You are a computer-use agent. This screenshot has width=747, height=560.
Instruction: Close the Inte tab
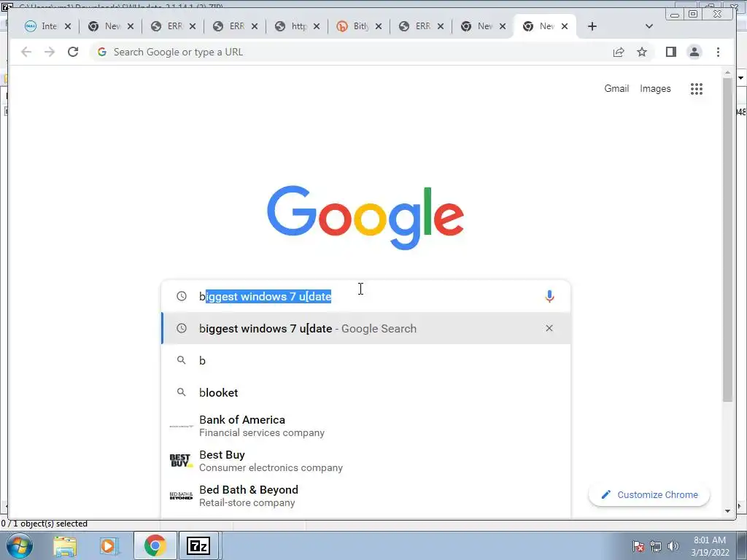pyautogui.click(x=68, y=26)
